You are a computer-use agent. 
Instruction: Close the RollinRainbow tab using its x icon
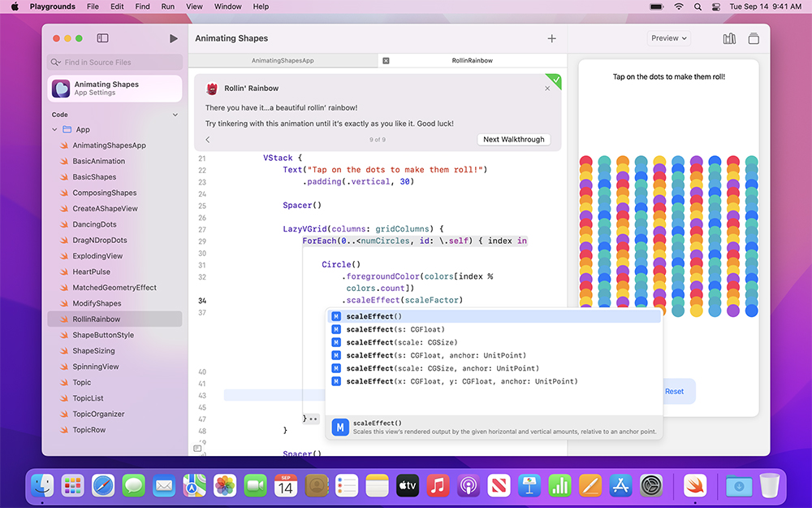(x=386, y=60)
